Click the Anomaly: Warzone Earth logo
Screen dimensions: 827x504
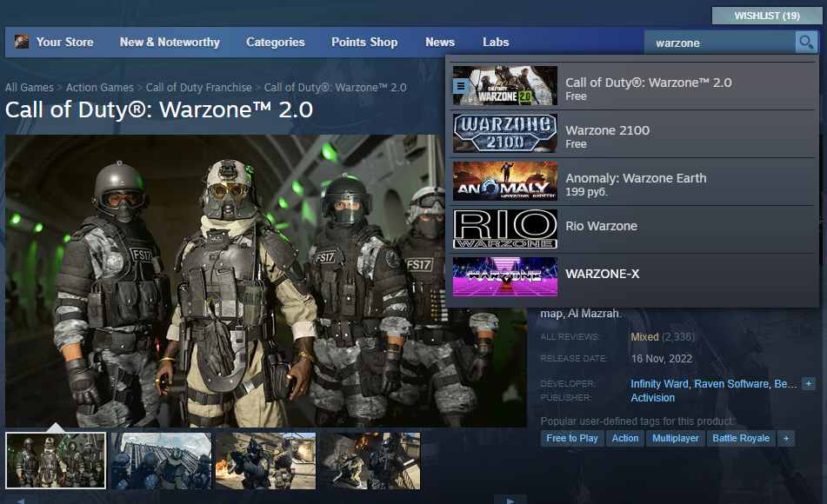click(x=505, y=181)
